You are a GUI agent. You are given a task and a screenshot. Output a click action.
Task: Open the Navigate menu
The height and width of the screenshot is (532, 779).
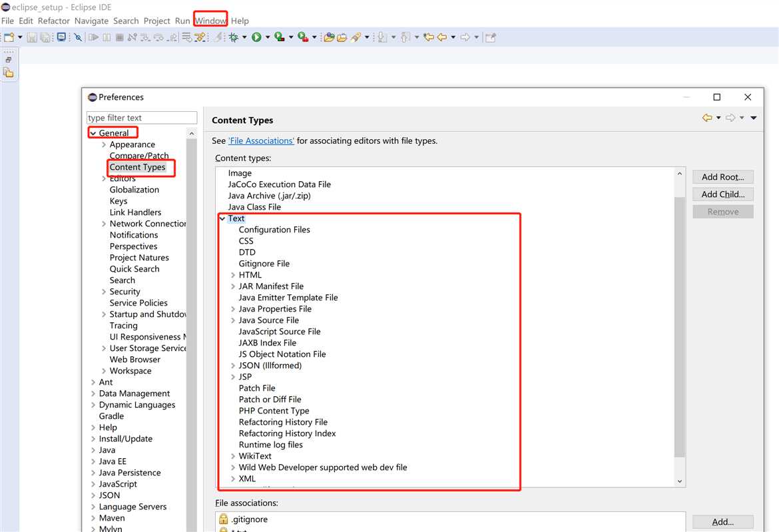pyautogui.click(x=91, y=21)
